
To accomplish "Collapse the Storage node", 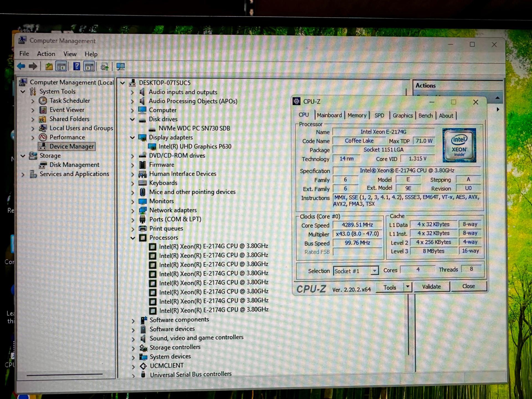I will (23, 156).
